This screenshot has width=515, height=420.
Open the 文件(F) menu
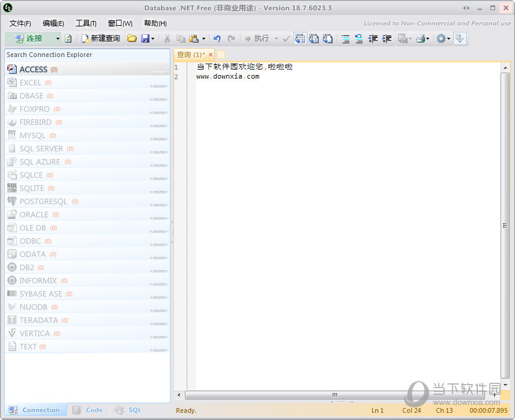20,23
